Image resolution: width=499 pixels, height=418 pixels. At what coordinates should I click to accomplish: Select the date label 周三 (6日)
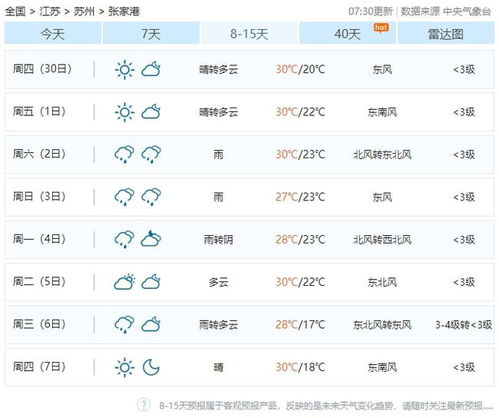point(39,324)
